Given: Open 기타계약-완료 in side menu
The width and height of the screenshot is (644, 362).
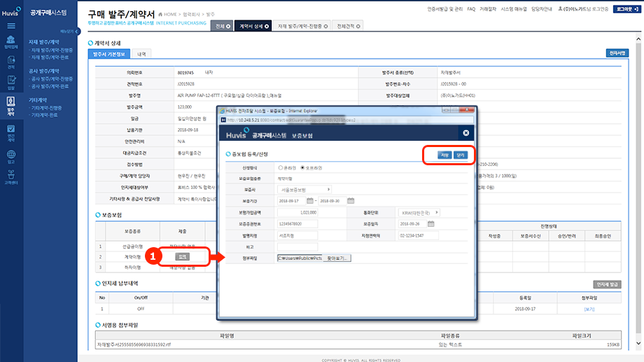Looking at the screenshot, I should coord(44,115).
